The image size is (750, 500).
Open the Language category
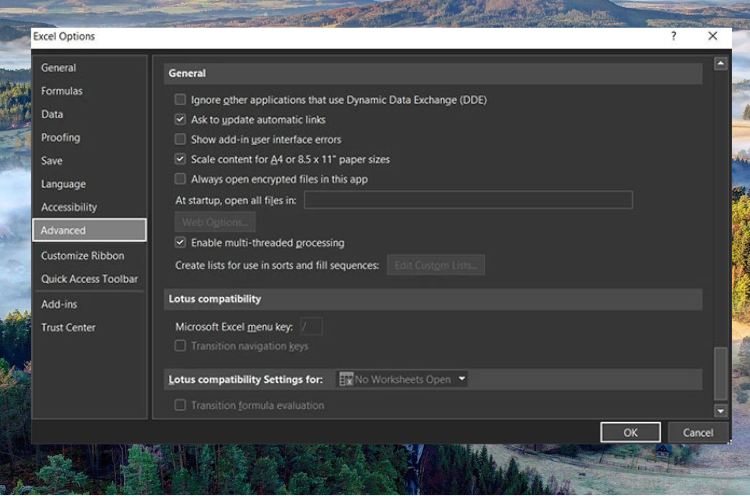[63, 184]
